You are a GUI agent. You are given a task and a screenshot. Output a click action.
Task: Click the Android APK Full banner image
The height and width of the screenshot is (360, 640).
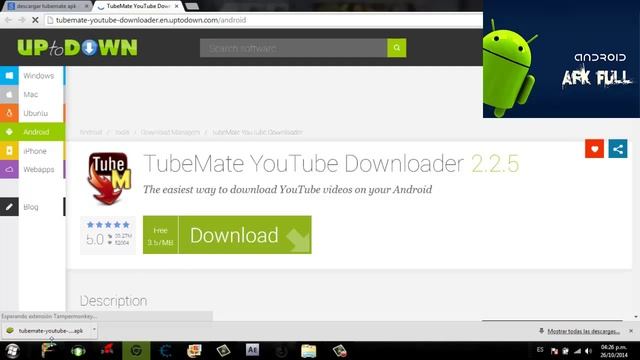pyautogui.click(x=561, y=59)
